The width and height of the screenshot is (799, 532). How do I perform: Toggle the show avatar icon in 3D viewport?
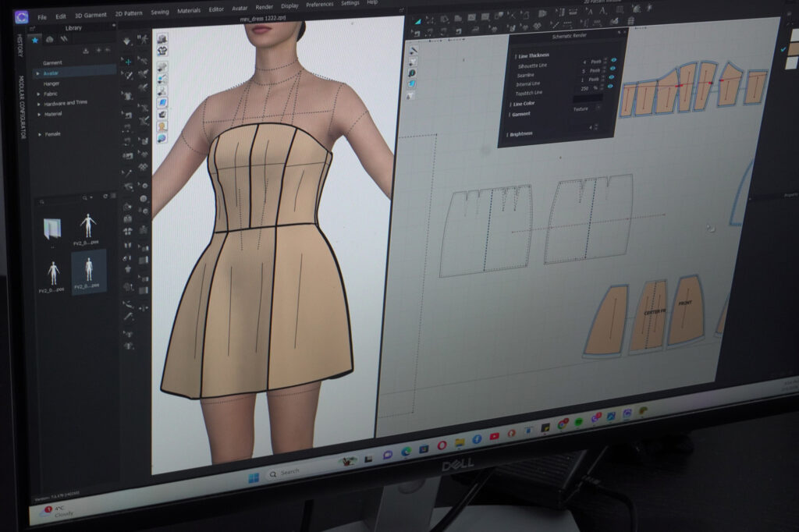tap(162, 126)
